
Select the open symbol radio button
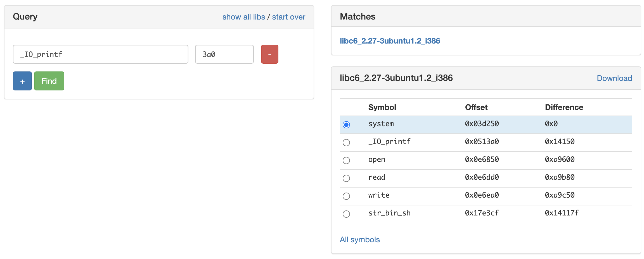click(346, 160)
